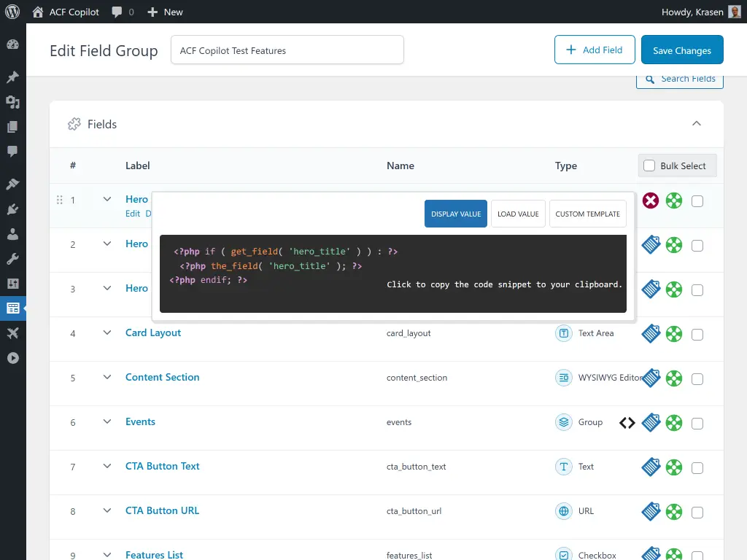Screen dimensions: 747x560
Task: Click the code brackets icon on the Events row
Action: coord(627,422)
